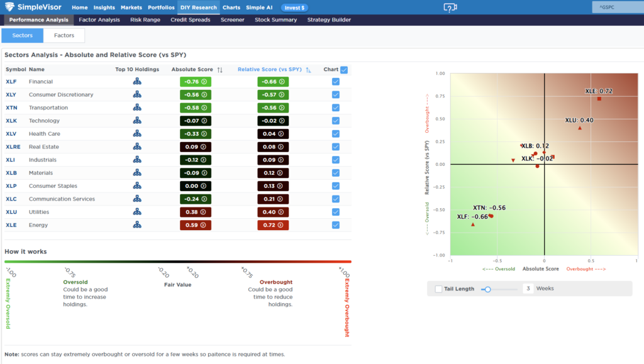Click the Weeks number input field
644x364 pixels.
(x=526, y=289)
